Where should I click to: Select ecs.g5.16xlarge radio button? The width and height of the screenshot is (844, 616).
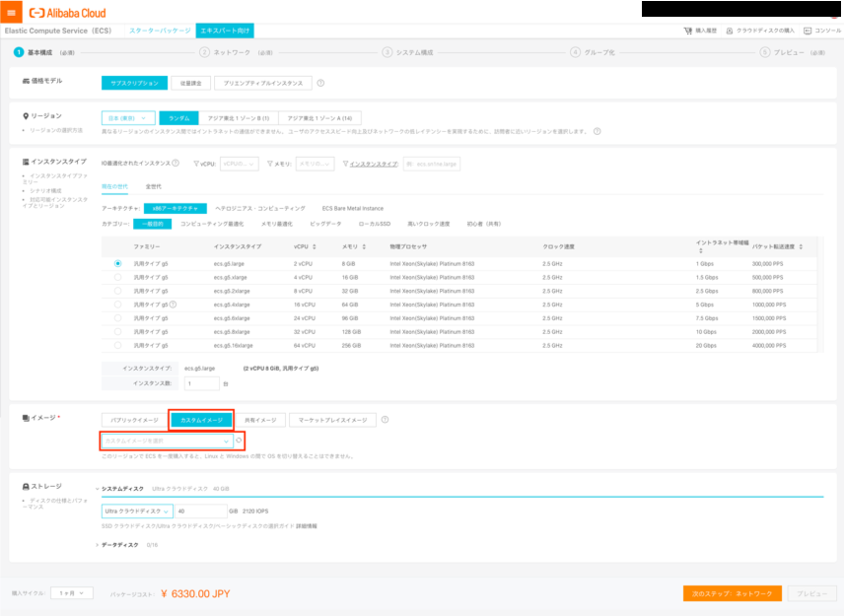pyautogui.click(x=117, y=345)
